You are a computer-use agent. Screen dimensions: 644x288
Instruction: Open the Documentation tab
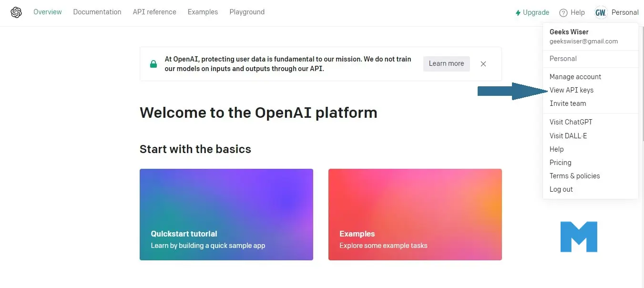click(x=97, y=12)
